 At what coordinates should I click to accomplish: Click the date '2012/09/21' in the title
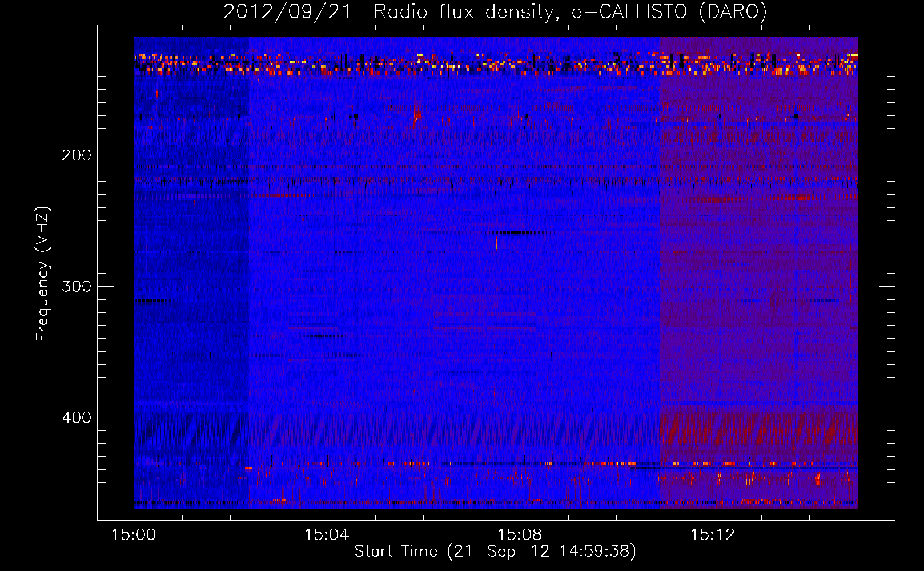[287, 11]
